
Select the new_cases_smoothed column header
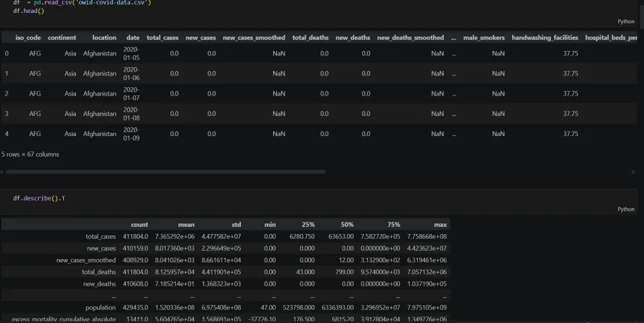click(x=254, y=37)
